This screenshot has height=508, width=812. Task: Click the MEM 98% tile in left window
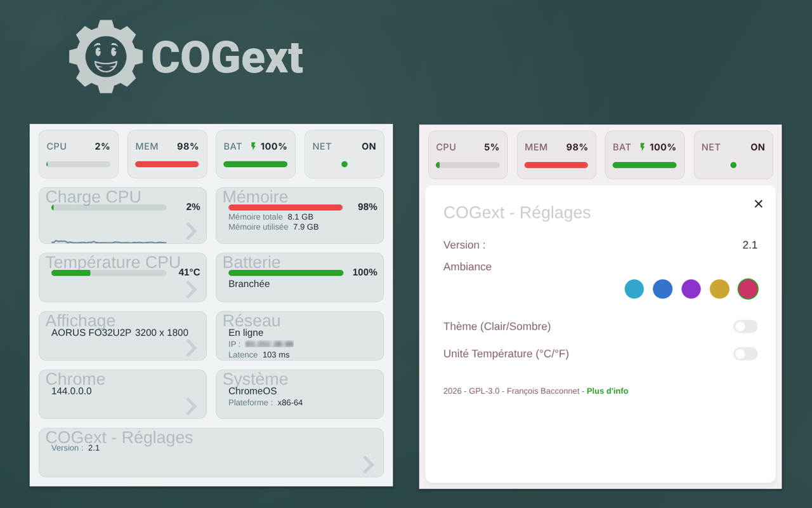point(167,154)
